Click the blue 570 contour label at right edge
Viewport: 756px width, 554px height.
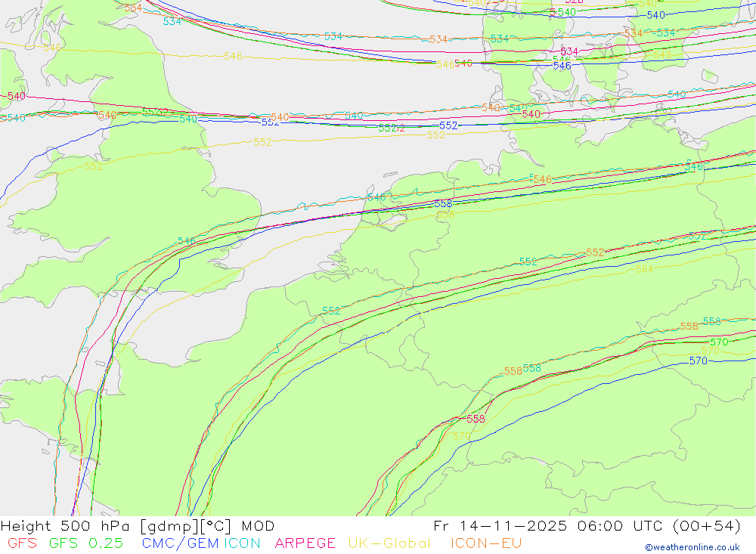click(698, 361)
